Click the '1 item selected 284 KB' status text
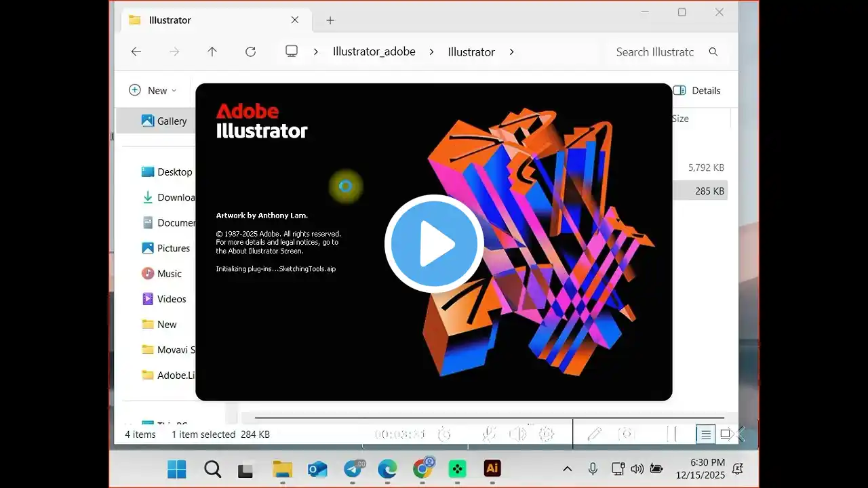868x488 pixels. [220, 434]
